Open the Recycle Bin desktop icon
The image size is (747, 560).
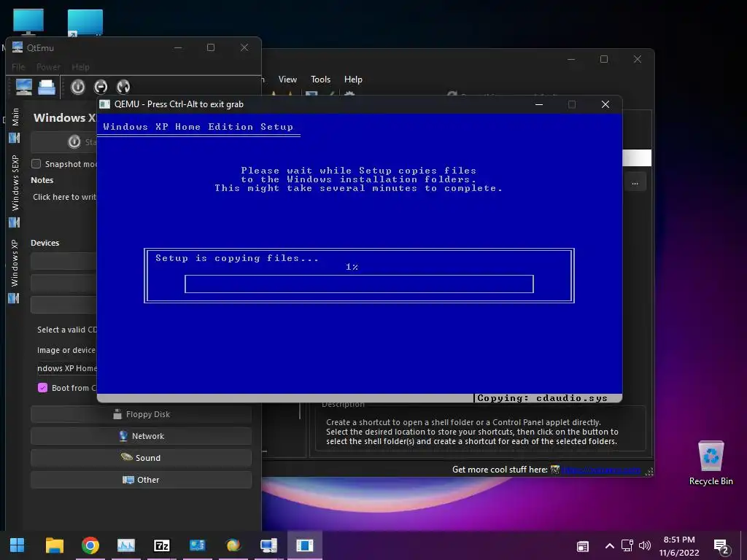711,463
